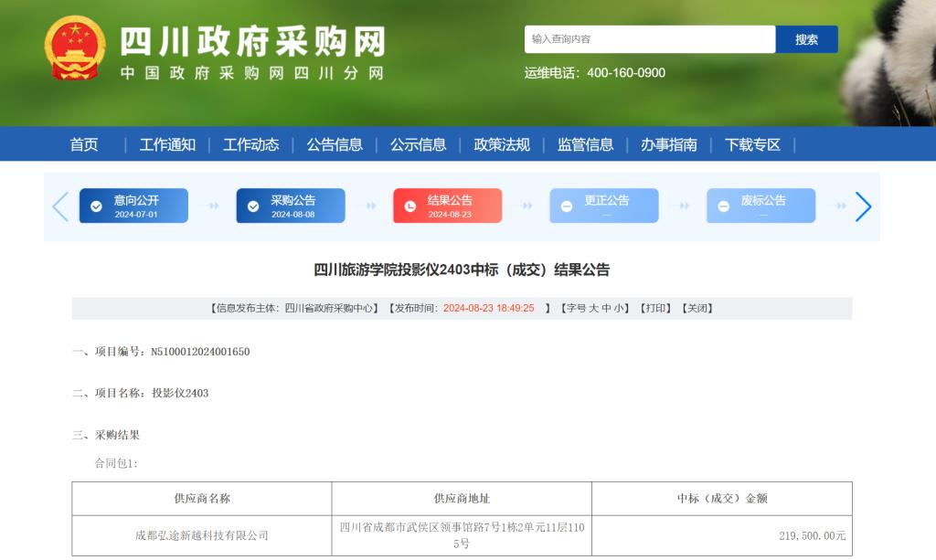Viewport: 936px width, 560px height.
Task: Open the 首页 menu item
Action: 83,144
